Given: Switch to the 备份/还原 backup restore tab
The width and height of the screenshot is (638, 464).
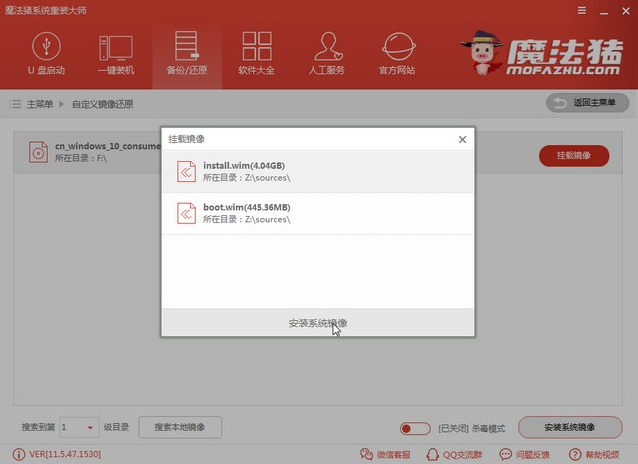Looking at the screenshot, I should click(x=185, y=54).
